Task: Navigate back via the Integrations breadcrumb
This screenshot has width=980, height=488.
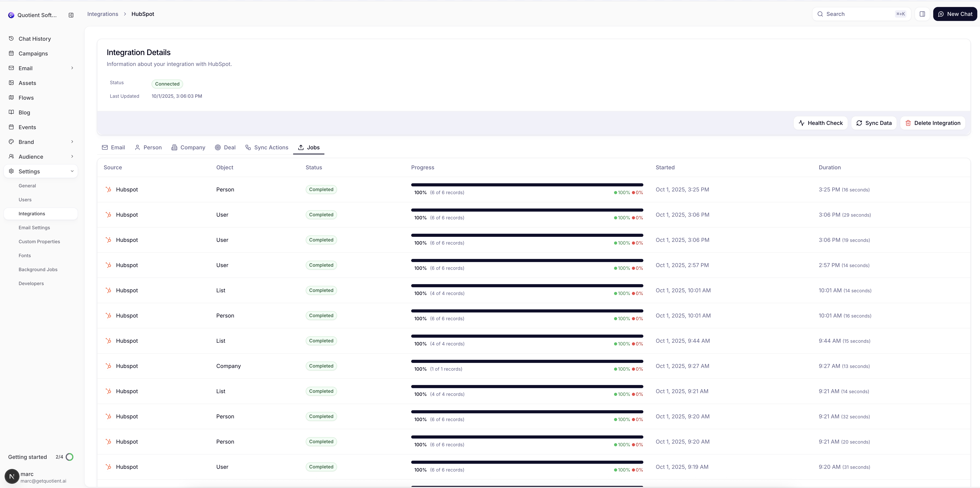Action: coord(102,14)
